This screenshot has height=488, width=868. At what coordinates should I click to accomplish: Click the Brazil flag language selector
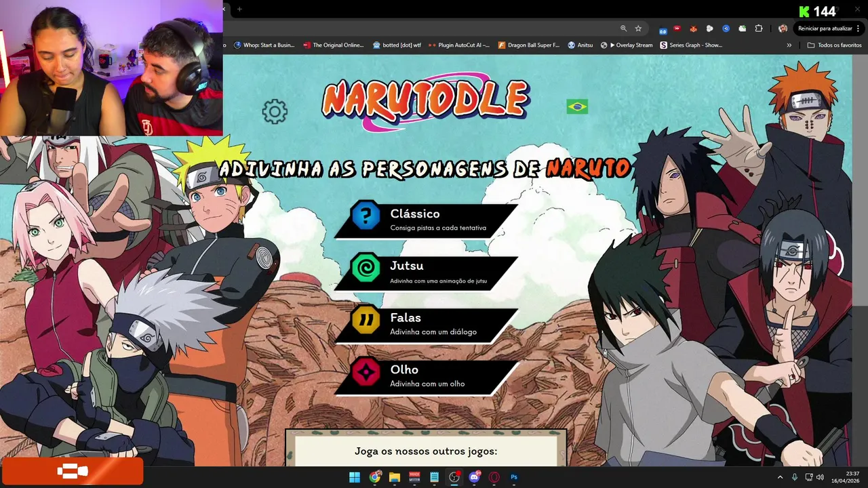(x=577, y=106)
